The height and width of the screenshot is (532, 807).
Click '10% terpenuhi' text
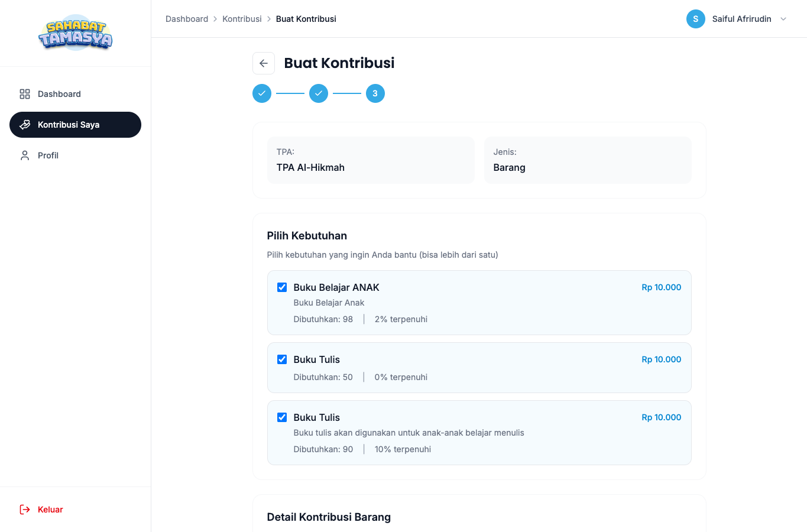pyautogui.click(x=403, y=449)
